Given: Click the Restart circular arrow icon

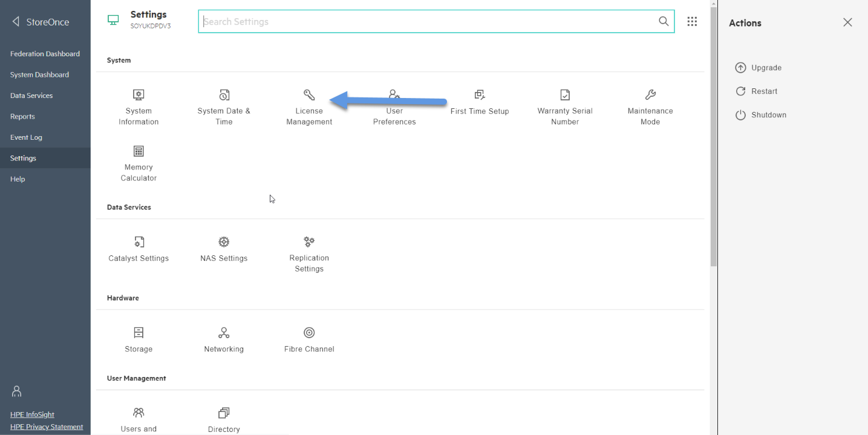Looking at the screenshot, I should 740,91.
